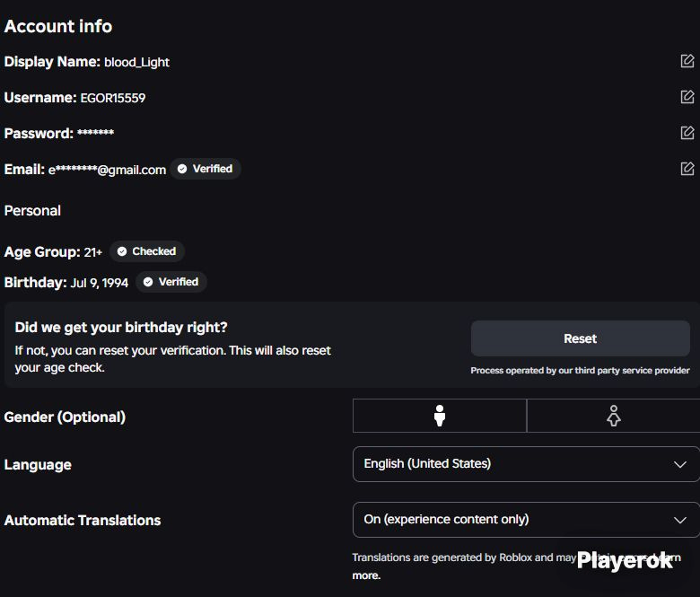Click the Playerok watermark logo

pos(625,561)
